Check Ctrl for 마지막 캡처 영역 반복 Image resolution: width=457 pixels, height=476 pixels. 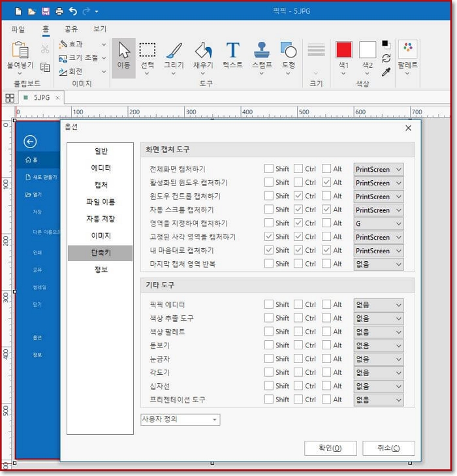[x=298, y=264]
